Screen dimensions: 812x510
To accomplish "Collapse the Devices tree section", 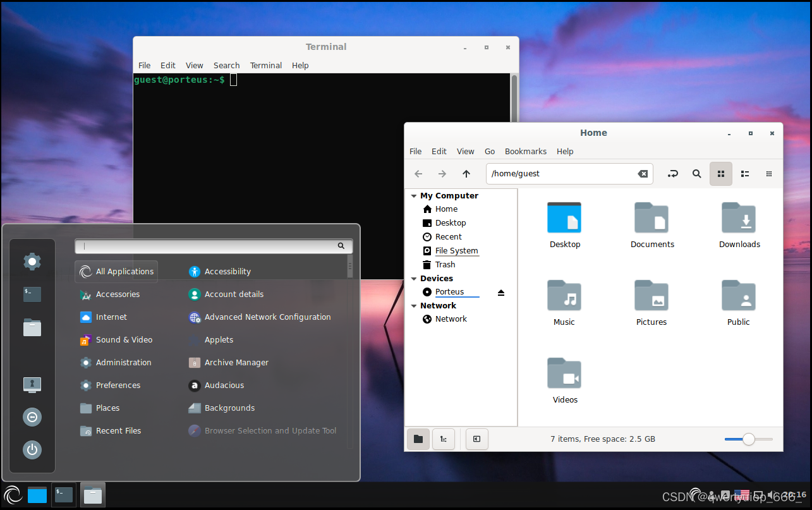I will coord(413,278).
